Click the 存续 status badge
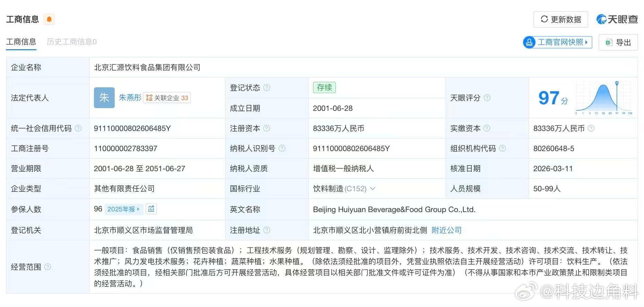Screen dimensions: 644x307 [x=324, y=87]
